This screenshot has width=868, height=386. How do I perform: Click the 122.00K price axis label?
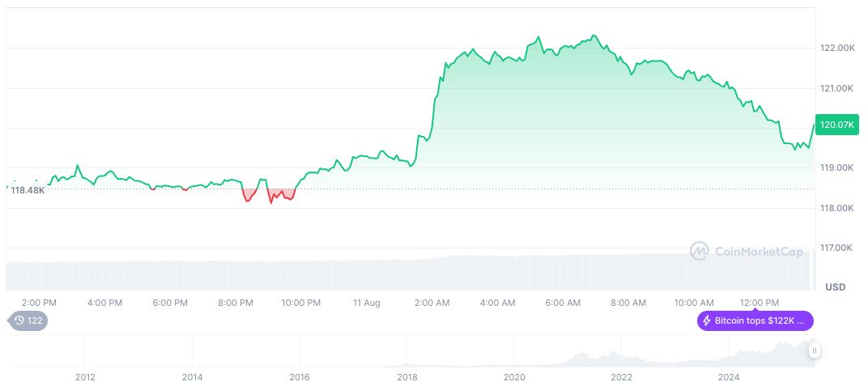(x=837, y=49)
